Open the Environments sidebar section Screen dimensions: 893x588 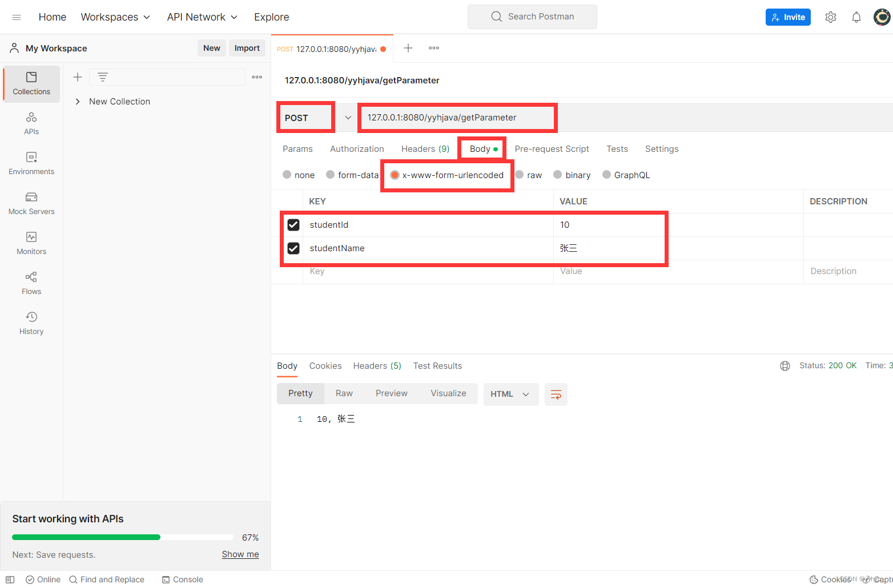(x=31, y=164)
